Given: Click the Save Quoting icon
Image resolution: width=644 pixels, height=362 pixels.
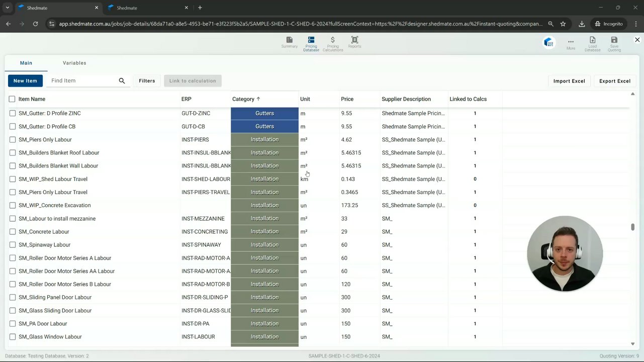Looking at the screenshot, I should point(614,44).
